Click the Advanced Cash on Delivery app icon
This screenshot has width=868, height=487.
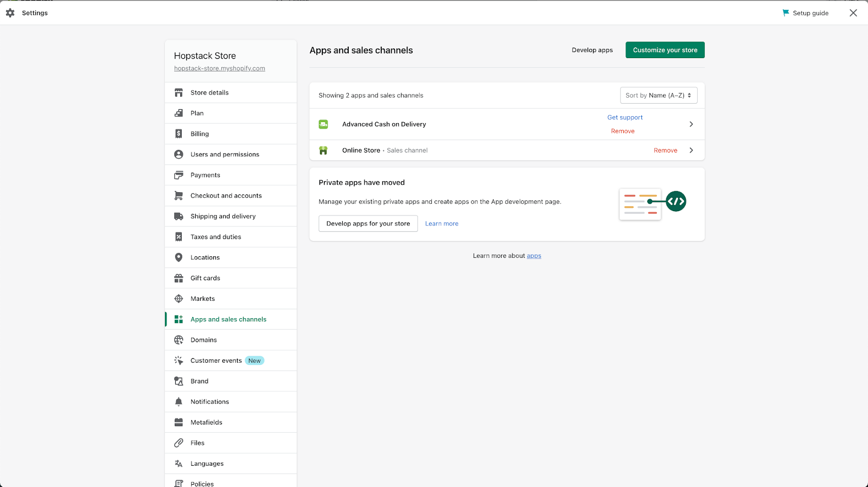tap(323, 124)
